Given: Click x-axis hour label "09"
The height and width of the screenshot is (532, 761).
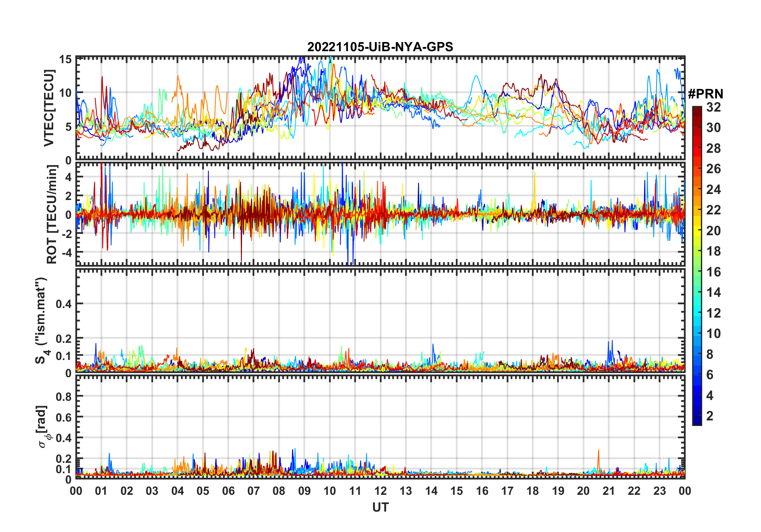Looking at the screenshot, I should point(304,491).
